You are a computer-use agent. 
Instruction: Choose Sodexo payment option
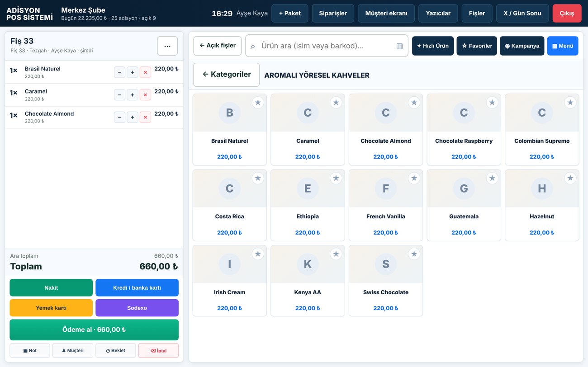tap(137, 308)
